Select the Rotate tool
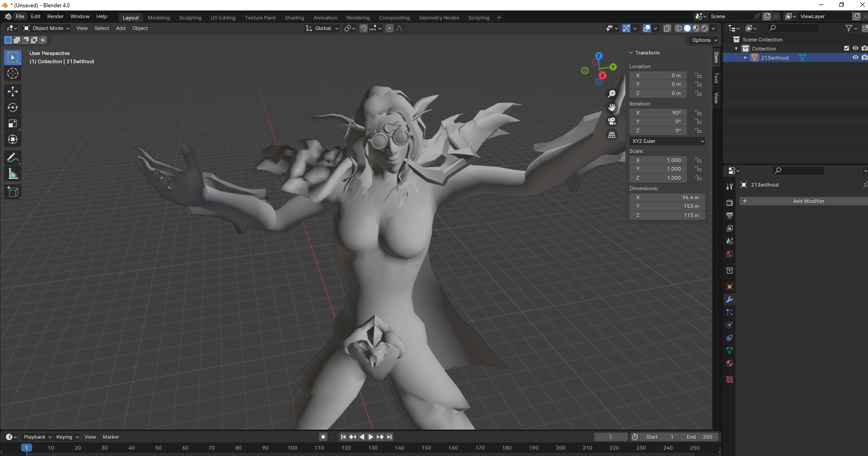 click(x=13, y=107)
